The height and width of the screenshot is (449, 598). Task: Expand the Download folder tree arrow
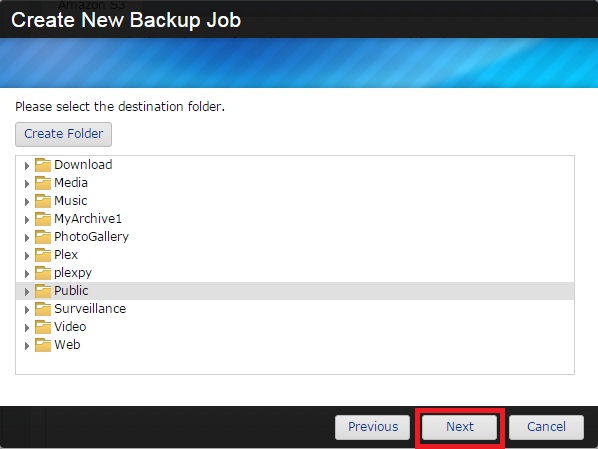27,166
